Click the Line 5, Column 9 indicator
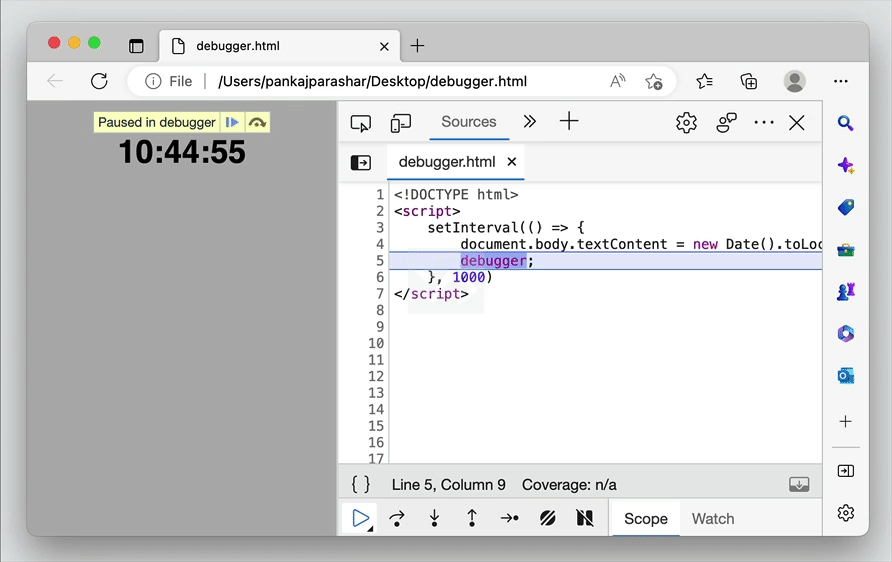Image resolution: width=892 pixels, height=562 pixels. point(448,485)
